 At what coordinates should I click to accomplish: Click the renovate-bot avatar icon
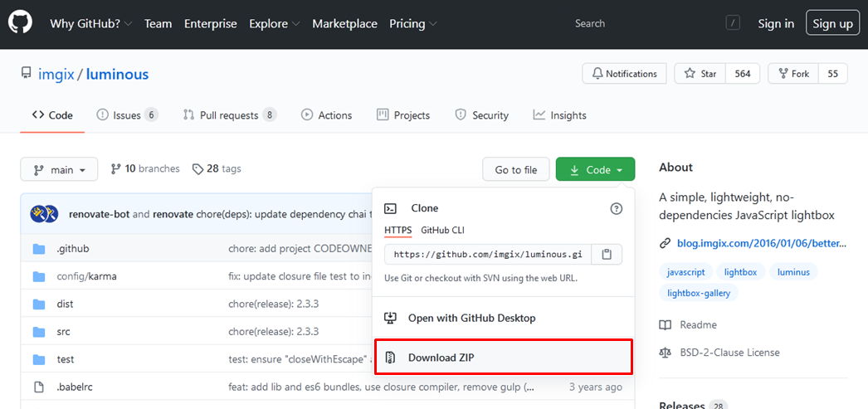44,214
